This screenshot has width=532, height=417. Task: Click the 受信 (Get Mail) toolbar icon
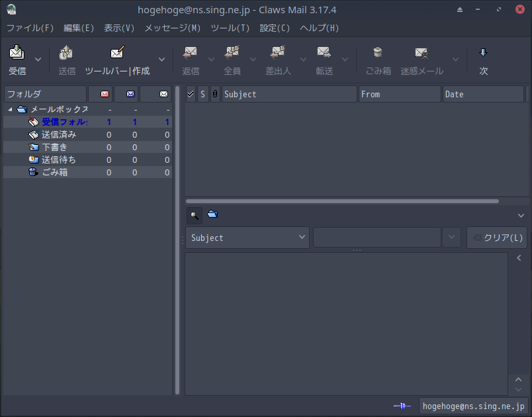(x=17, y=52)
